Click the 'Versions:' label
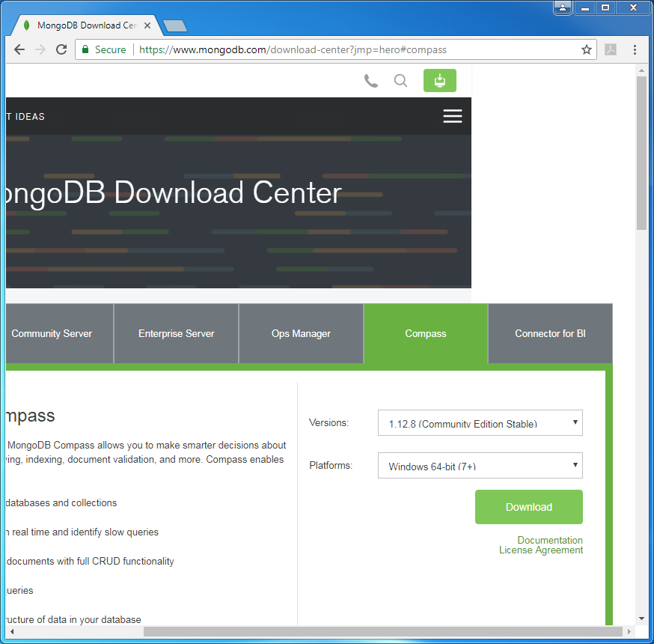Screen dimensions: 654x644 point(328,423)
